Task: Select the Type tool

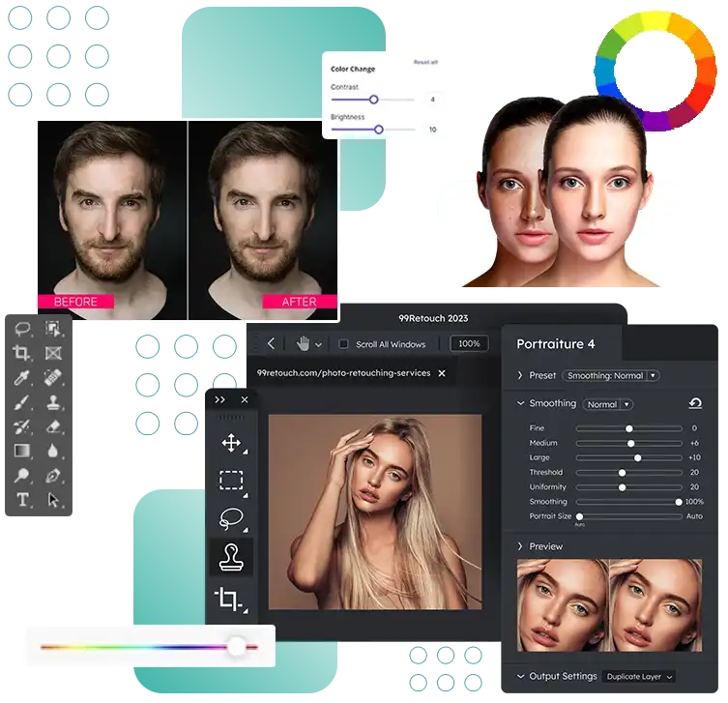Action: 22,500
